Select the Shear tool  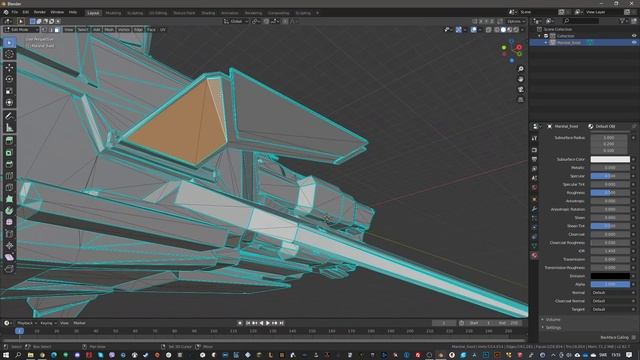click(x=9, y=257)
